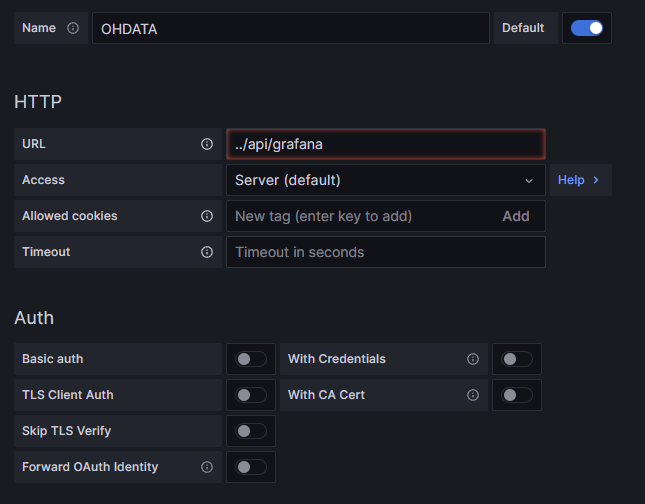The width and height of the screenshot is (645, 504).
Task: Focus the Timeout in seconds input
Action: 386,252
